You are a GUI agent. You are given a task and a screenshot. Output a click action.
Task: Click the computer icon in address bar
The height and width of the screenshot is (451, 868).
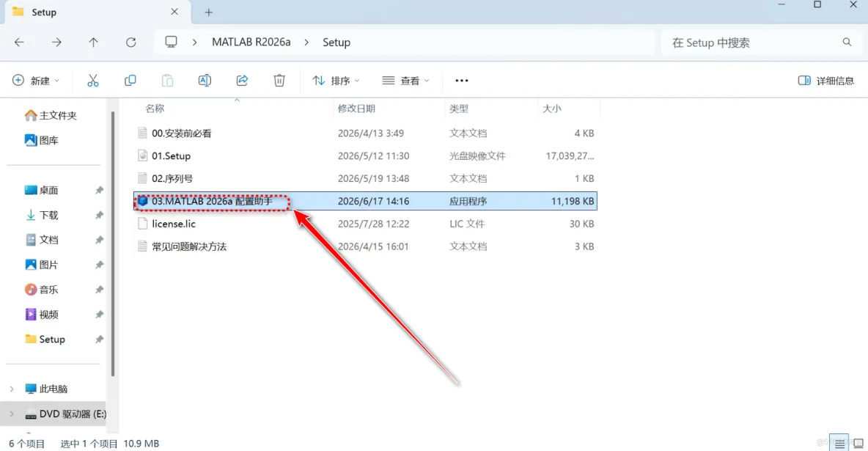coord(171,42)
